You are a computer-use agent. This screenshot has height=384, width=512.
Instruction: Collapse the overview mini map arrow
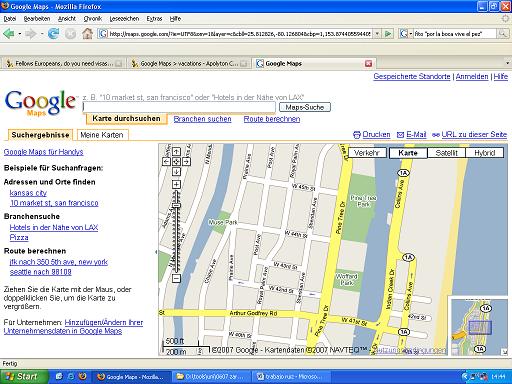coord(505,352)
